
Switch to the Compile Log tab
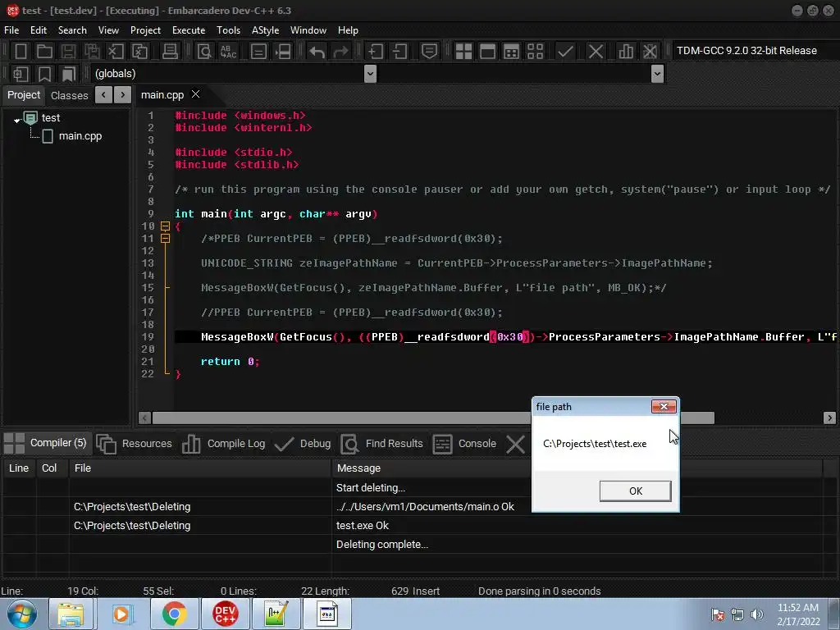pyautogui.click(x=224, y=444)
